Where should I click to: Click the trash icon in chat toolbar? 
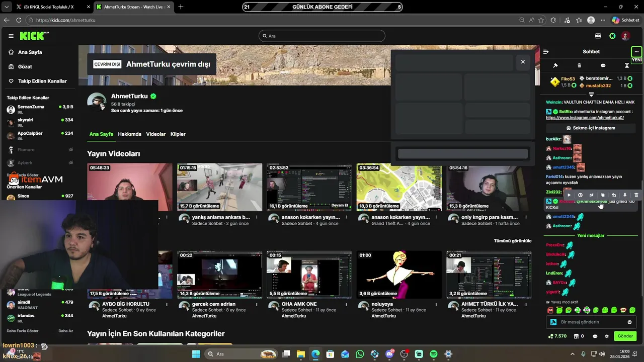579,65
